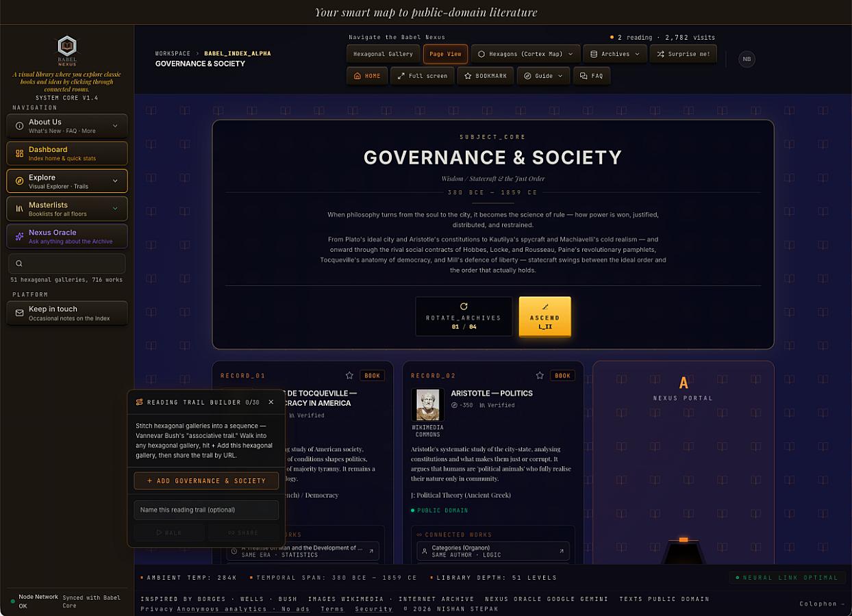Open the Archives dropdown menu

(616, 54)
